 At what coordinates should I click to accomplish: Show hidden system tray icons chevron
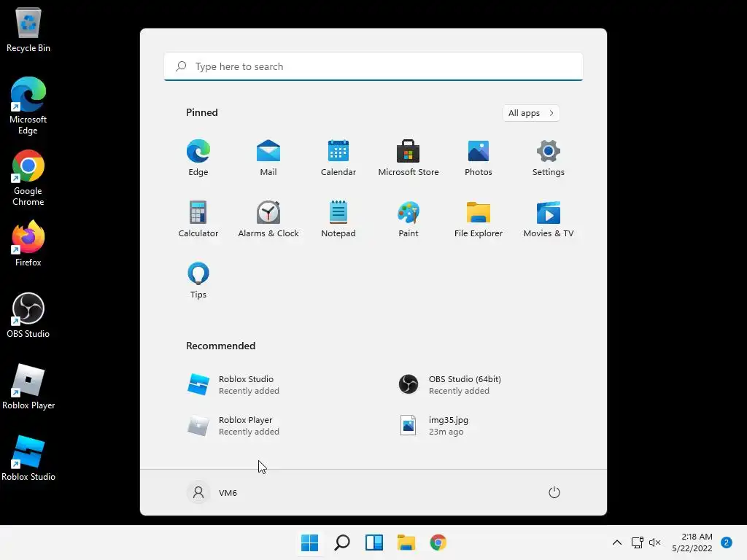(x=617, y=542)
